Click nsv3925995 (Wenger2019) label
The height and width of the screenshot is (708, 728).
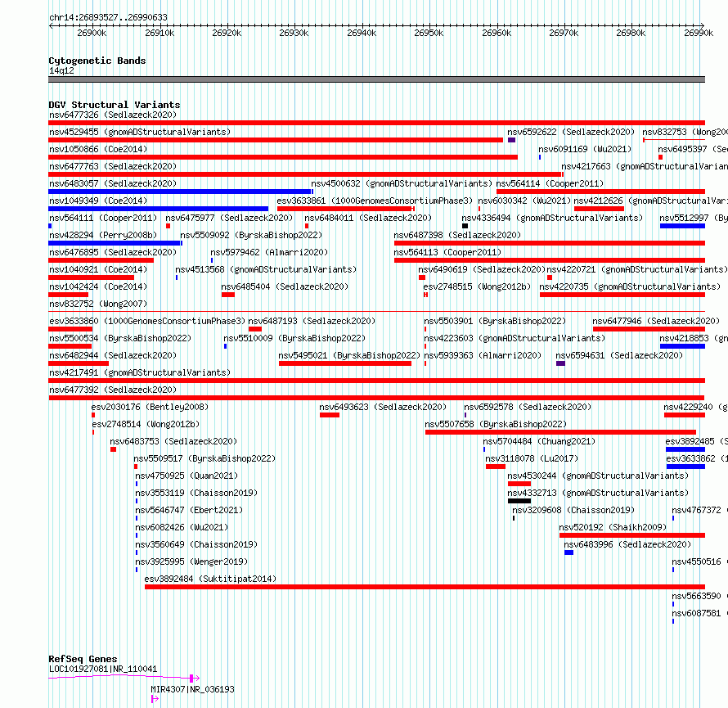tap(191, 561)
